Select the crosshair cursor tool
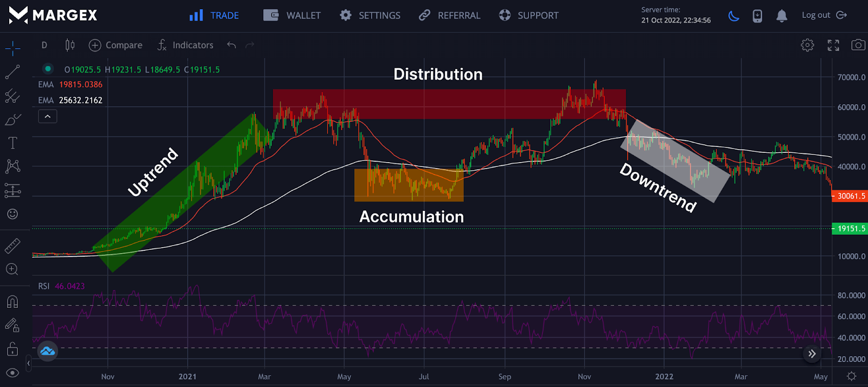The width and height of the screenshot is (868, 387). point(12,49)
